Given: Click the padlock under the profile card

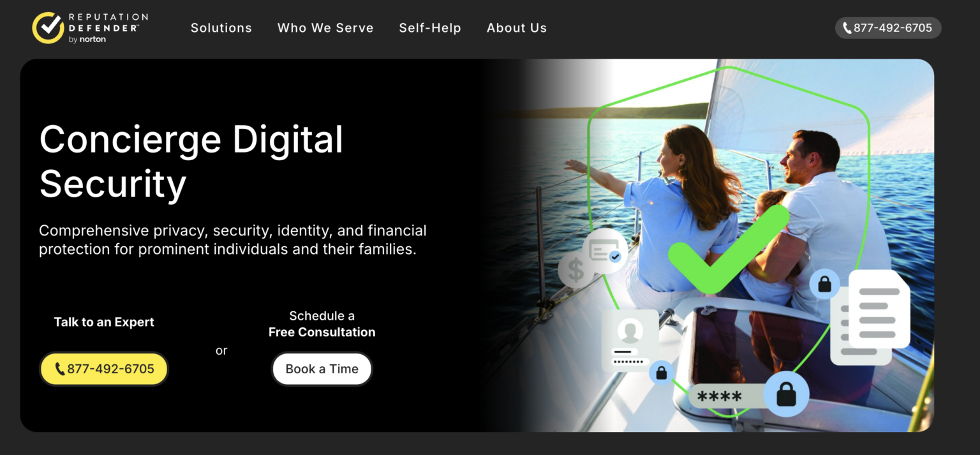Looking at the screenshot, I should click(x=662, y=373).
